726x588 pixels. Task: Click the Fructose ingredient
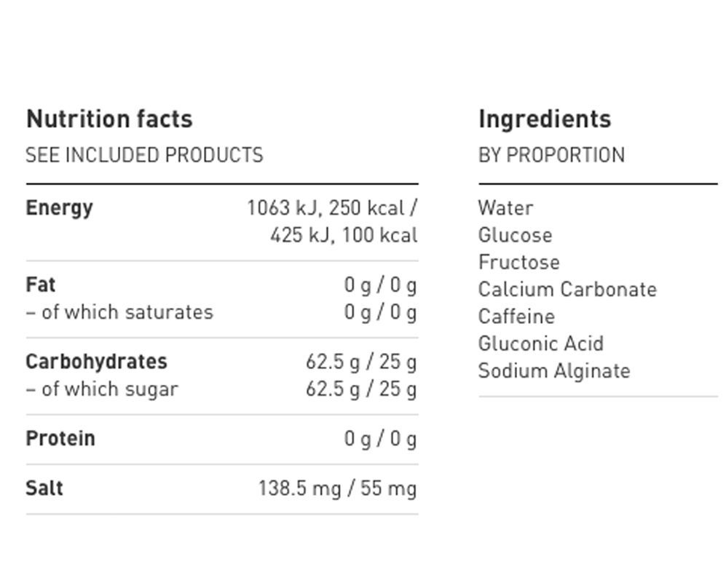519,262
